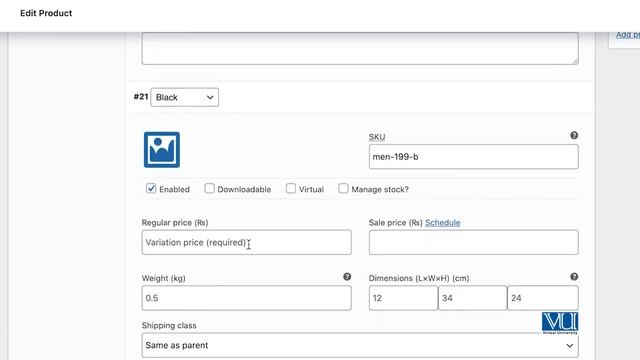
Task: Click the Height dimension field with 24
Action: coord(543,298)
